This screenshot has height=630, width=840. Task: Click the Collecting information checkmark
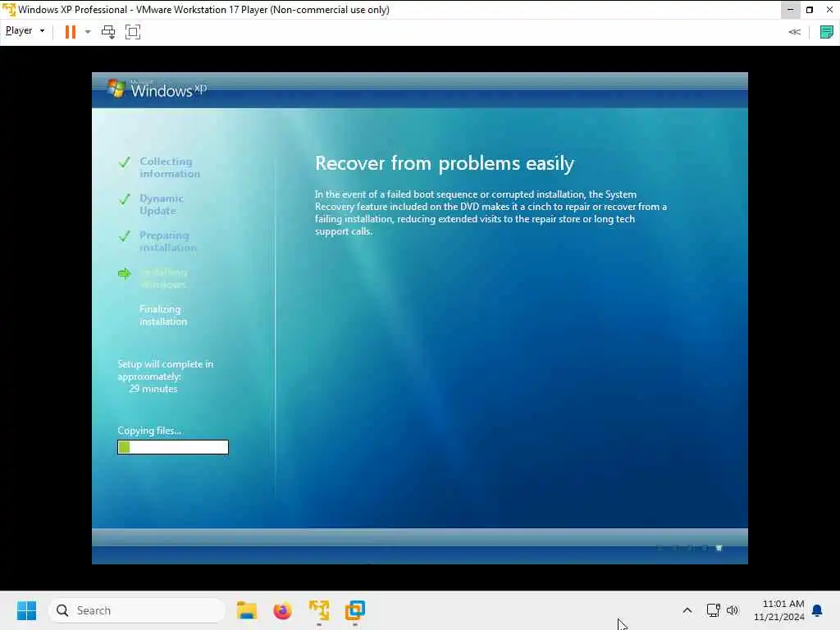[125, 162]
